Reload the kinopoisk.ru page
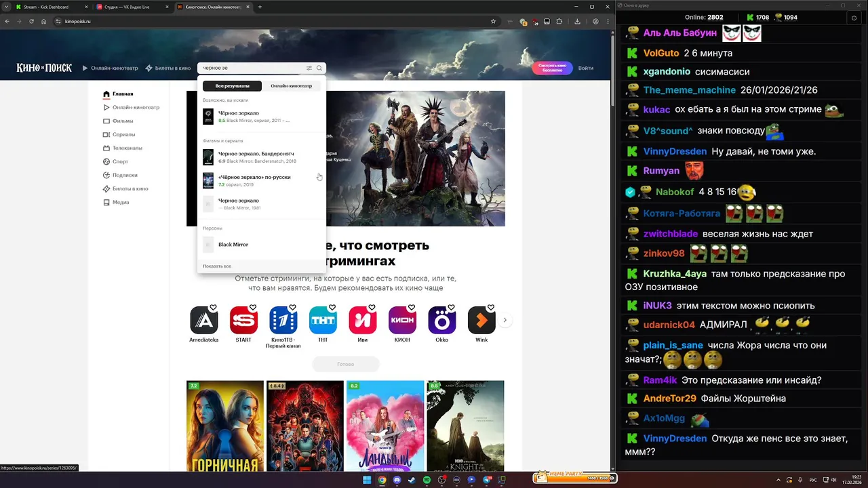The width and height of the screenshot is (868, 488). point(31,21)
